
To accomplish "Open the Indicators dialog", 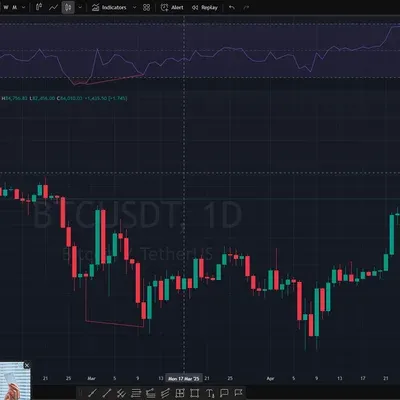I will tap(109, 7).
